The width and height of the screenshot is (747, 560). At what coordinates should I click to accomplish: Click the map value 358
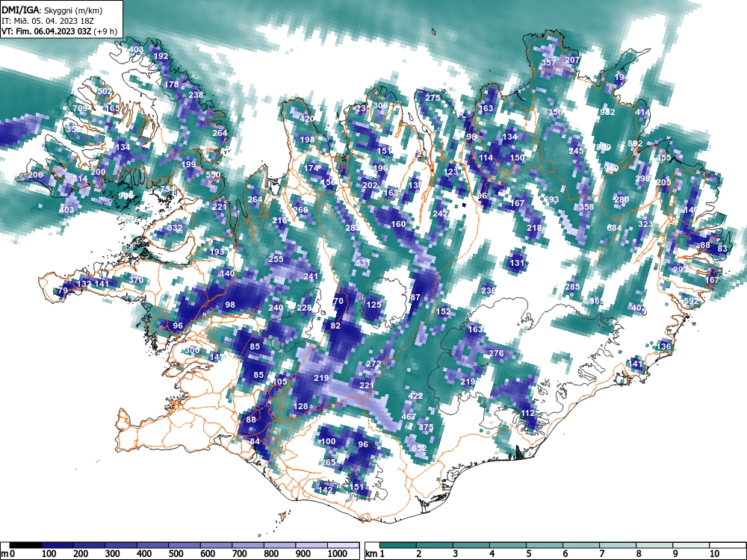586,207
